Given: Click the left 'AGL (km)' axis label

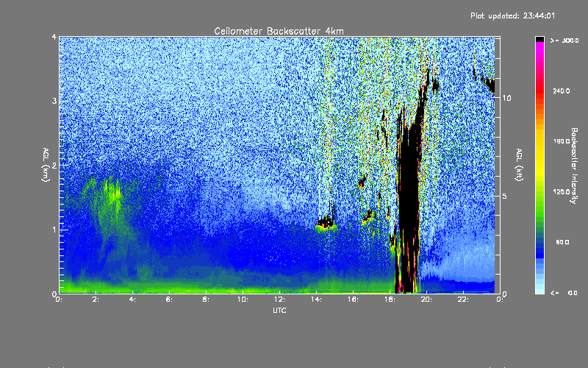Looking at the screenshot, I should click(x=46, y=164).
